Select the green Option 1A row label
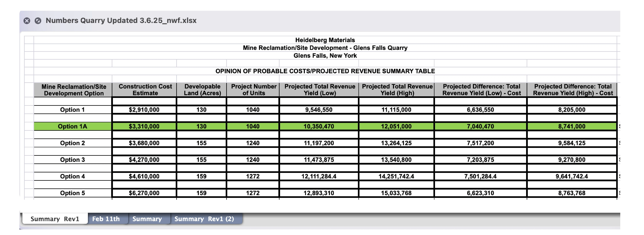This screenshot has width=644, height=235. pos(72,127)
